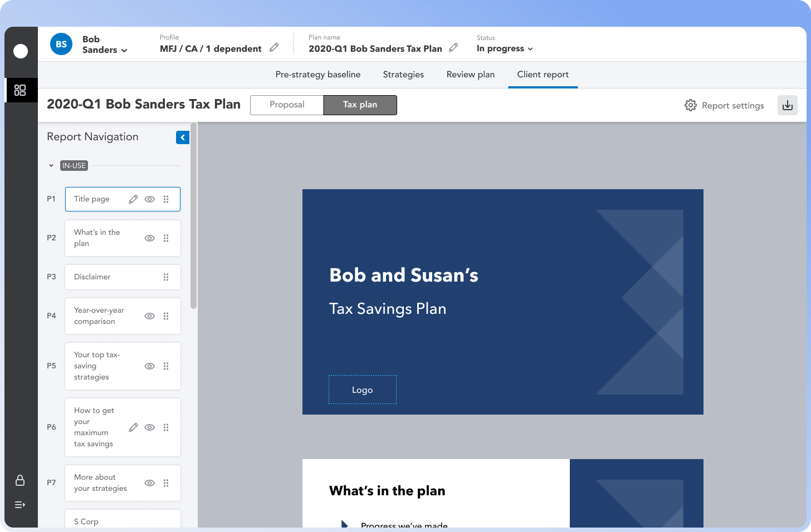811x532 pixels.
Task: Edit plan name with pencil icon
Action: (x=453, y=48)
